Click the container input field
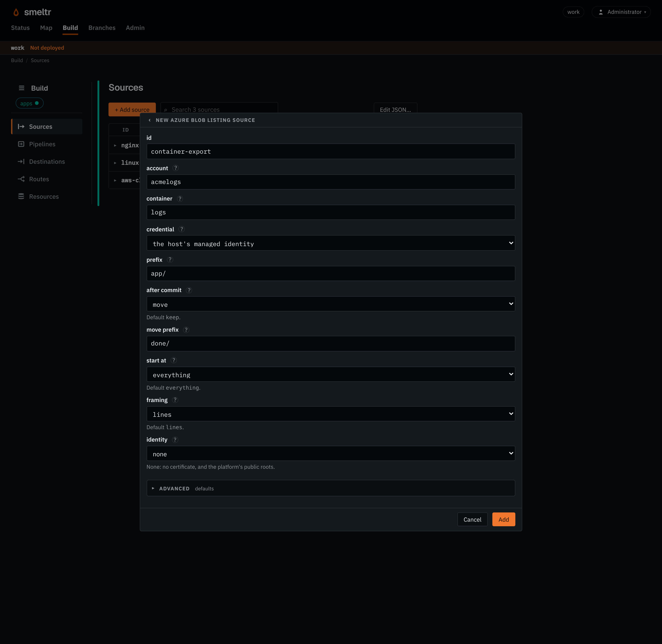The height and width of the screenshot is (644, 662). point(331,213)
